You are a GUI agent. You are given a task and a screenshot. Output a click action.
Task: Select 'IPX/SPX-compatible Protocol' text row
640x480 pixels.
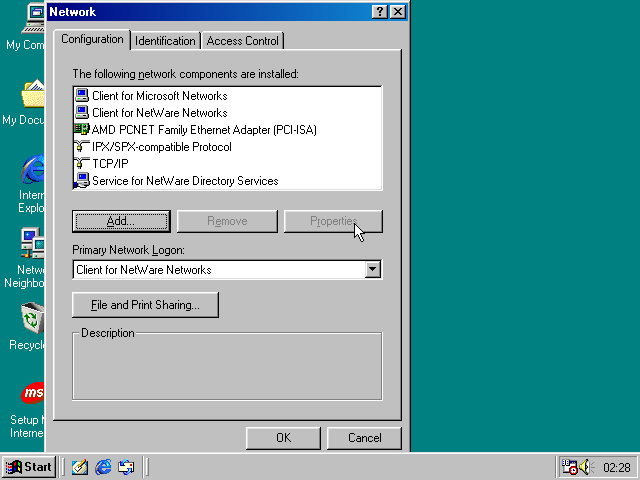point(162,147)
